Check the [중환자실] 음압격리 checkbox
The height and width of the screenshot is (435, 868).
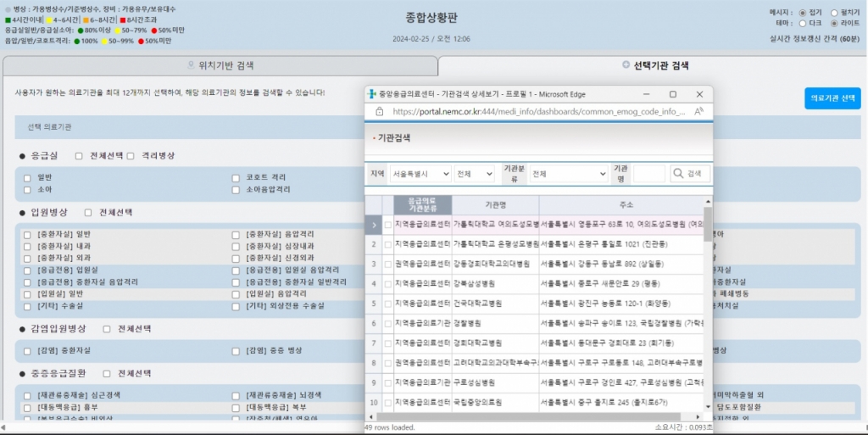[x=236, y=235]
